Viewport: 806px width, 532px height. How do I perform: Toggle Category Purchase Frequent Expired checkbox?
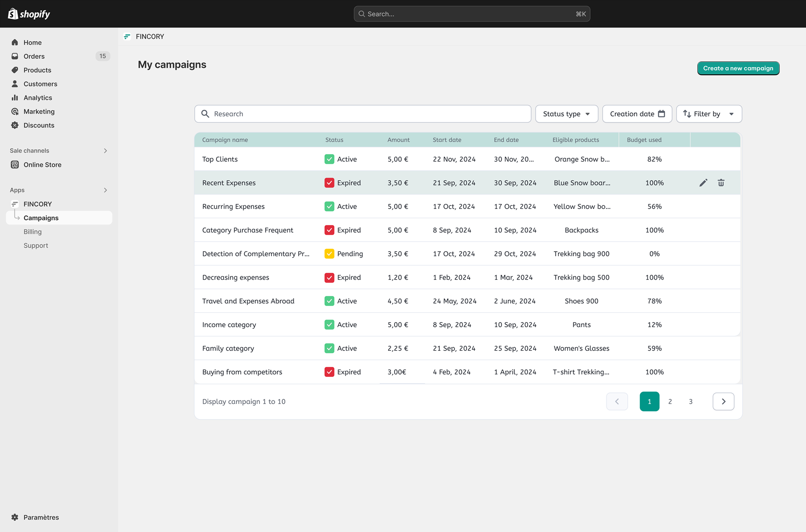(330, 230)
